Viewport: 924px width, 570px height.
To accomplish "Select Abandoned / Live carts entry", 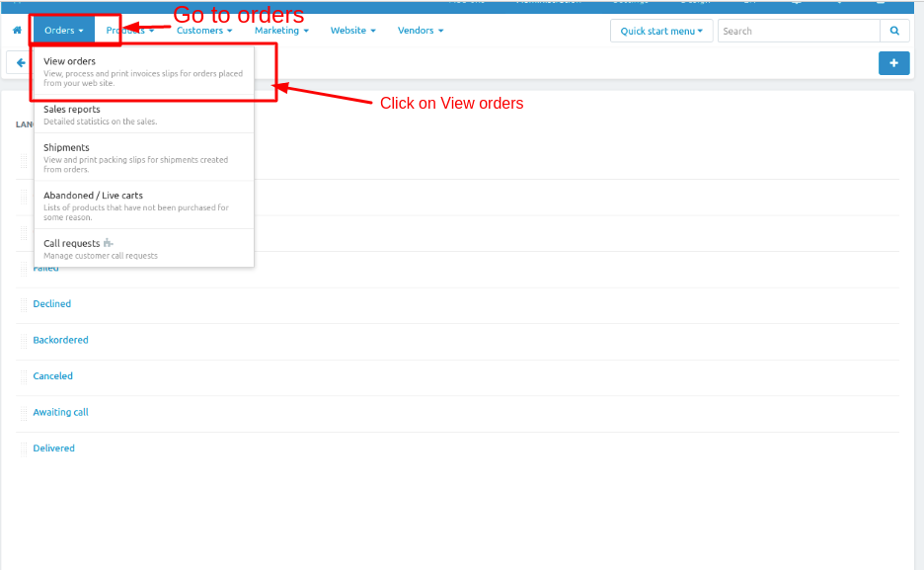I will (93, 196).
